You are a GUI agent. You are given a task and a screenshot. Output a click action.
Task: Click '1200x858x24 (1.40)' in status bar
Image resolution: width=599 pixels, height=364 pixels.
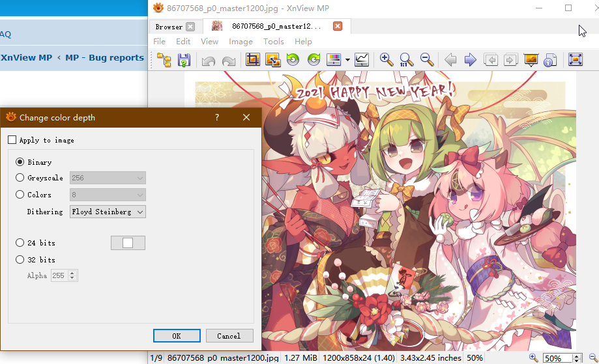point(358,358)
